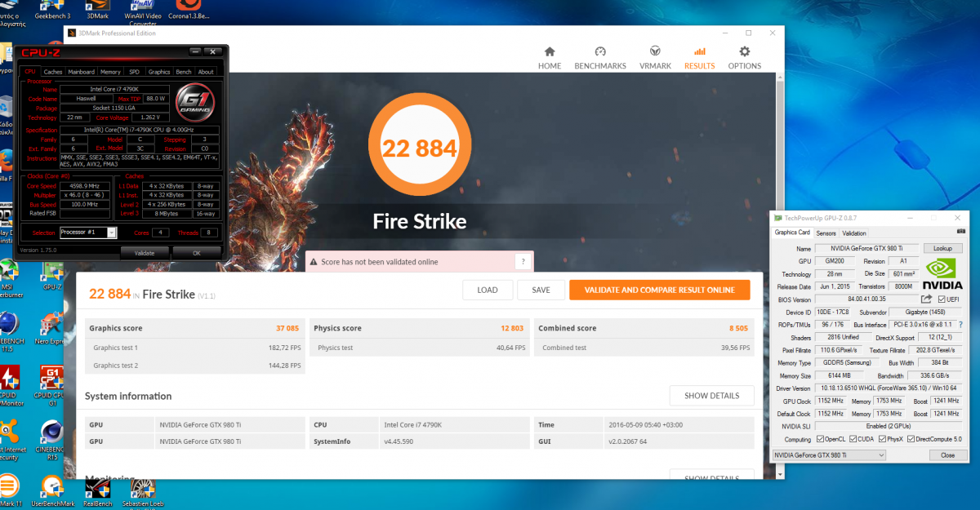Open SPD tab in CPU-Z
This screenshot has height=510, width=980.
[x=134, y=72]
